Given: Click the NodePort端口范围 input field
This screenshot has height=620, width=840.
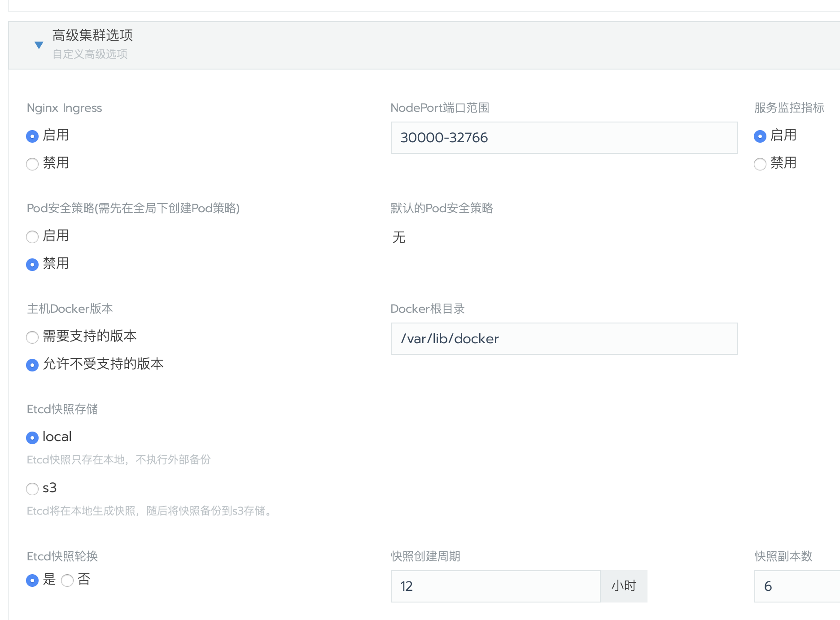Looking at the screenshot, I should tap(564, 138).
